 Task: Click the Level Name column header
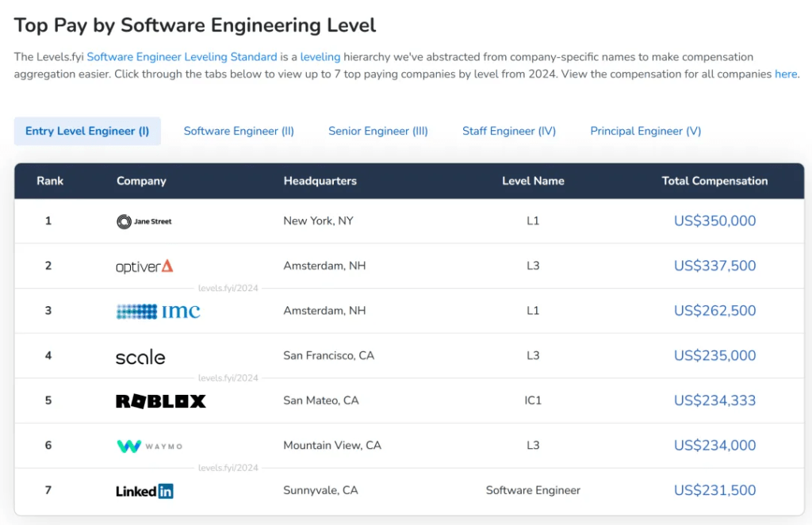[x=533, y=181]
